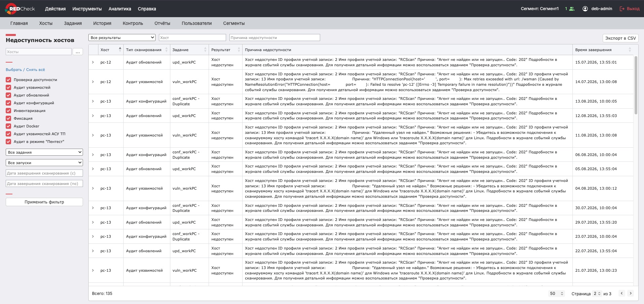Expand row pc-13 dated 12.08.2026
This screenshot has height=304, width=644.
pyautogui.click(x=93, y=116)
